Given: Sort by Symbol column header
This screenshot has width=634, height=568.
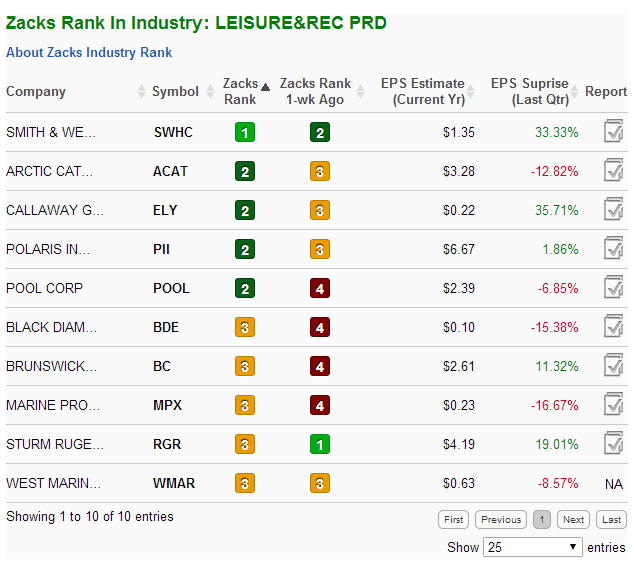Looking at the screenshot, I should (x=175, y=92).
